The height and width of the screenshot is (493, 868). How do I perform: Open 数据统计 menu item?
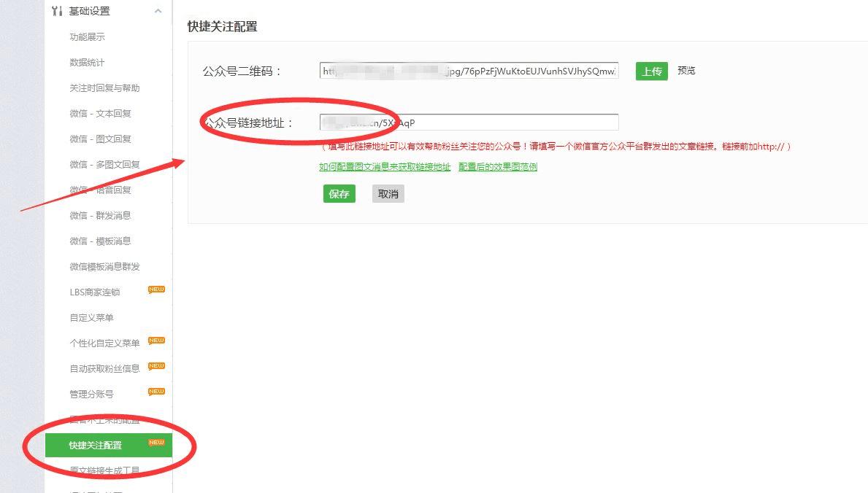tap(87, 63)
